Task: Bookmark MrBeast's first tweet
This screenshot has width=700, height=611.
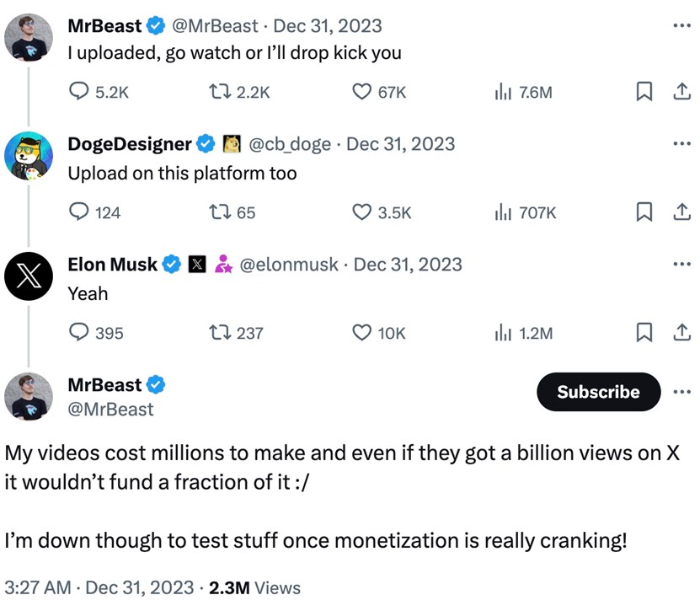Action: tap(644, 92)
